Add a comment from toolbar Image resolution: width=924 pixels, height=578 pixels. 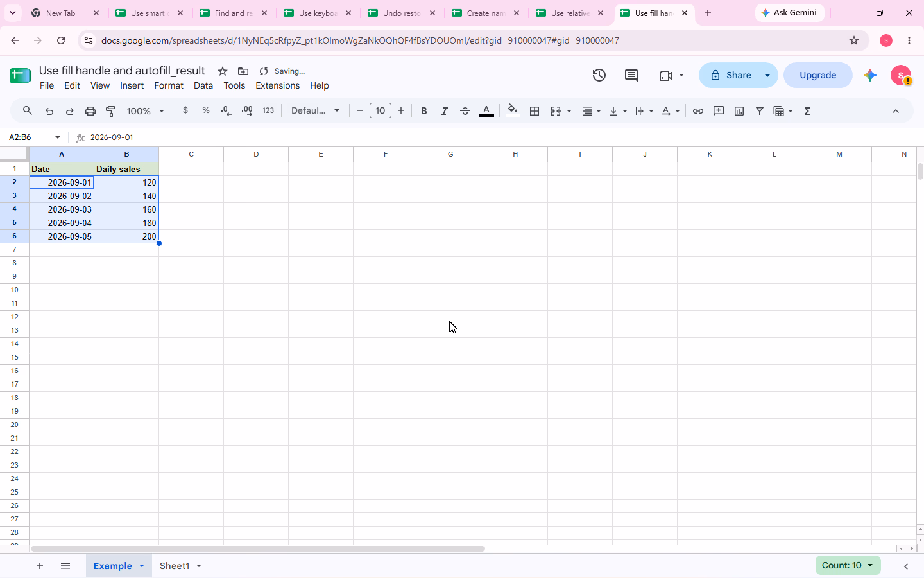[x=719, y=111]
